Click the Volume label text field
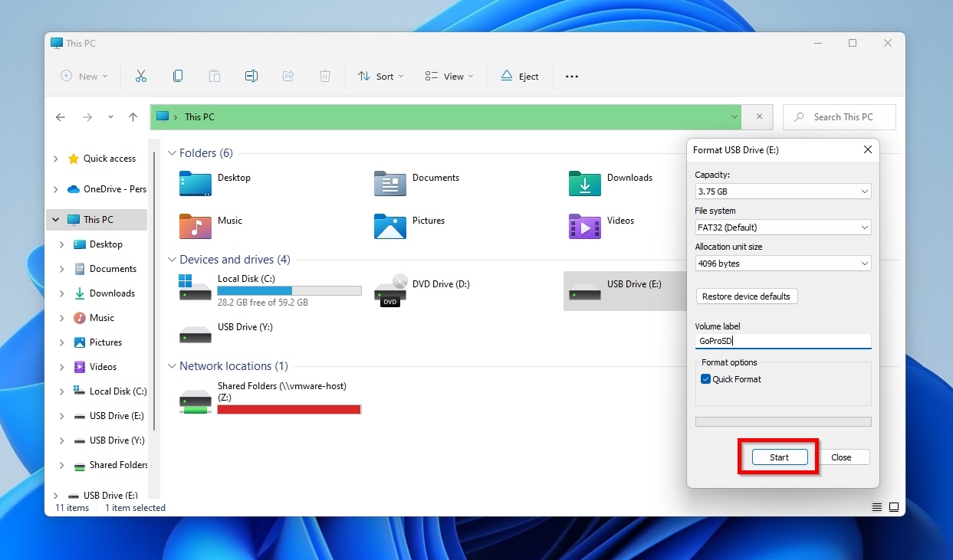The width and height of the screenshot is (953, 560). [x=783, y=340]
